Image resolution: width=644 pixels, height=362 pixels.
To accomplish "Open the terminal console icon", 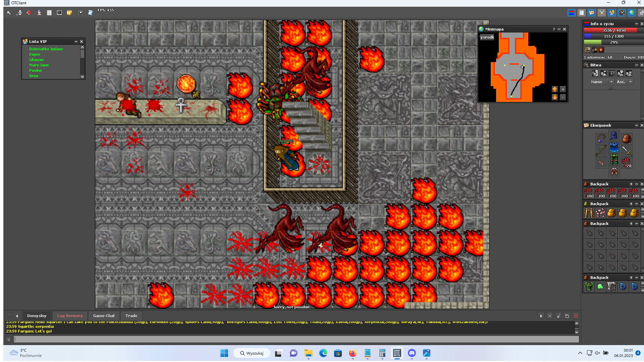I will click(59, 13).
